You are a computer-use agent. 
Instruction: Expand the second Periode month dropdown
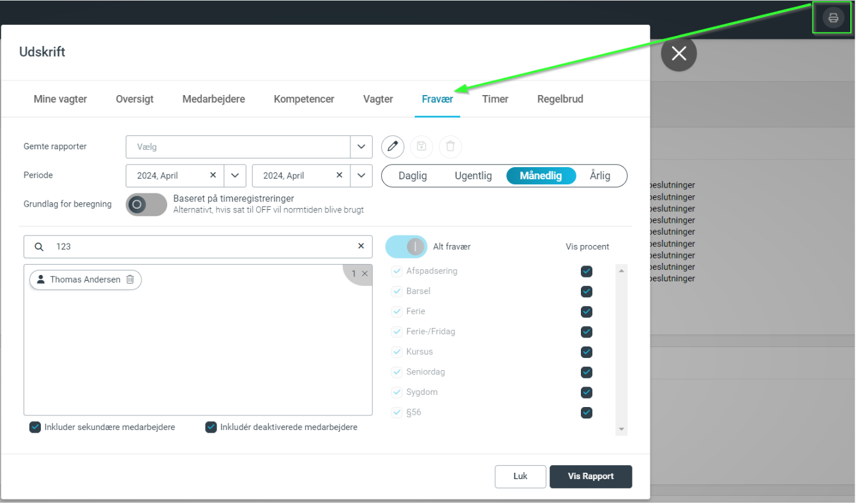tap(361, 175)
